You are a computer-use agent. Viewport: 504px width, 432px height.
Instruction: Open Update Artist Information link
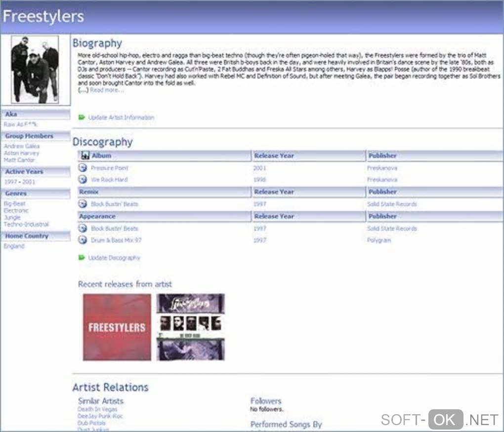tap(121, 117)
